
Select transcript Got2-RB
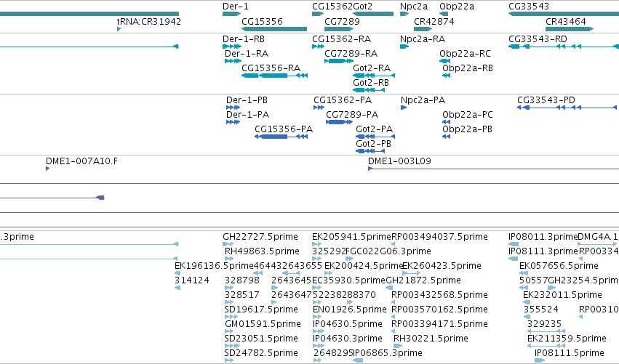(371, 83)
